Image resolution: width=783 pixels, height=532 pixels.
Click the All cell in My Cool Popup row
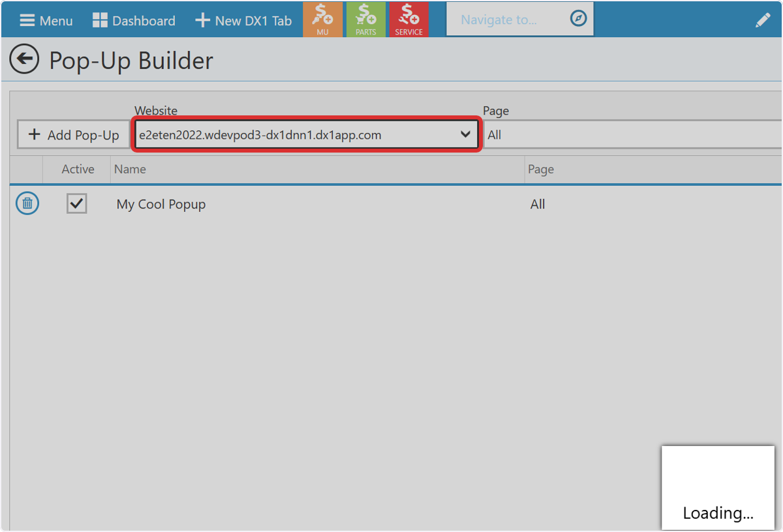538,204
